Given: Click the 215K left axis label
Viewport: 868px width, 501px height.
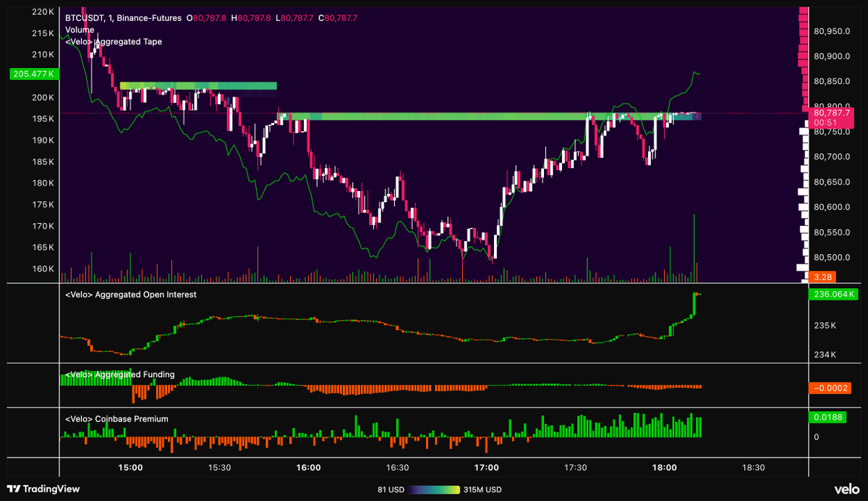Looking at the screenshot, I should pos(43,33).
